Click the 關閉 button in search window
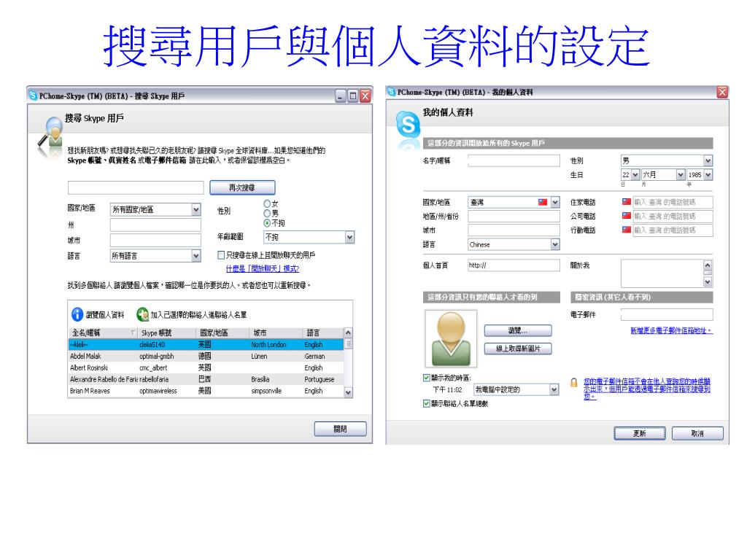 [x=340, y=429]
